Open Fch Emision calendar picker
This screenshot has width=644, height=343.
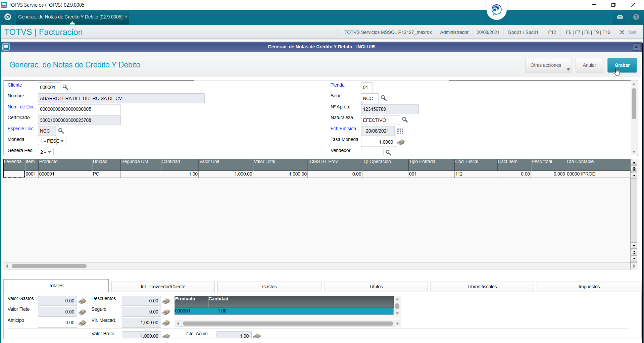tap(400, 131)
